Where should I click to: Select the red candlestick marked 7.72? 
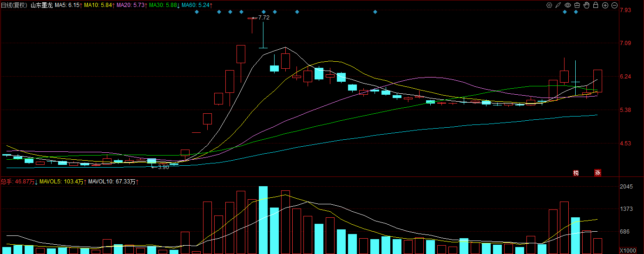(252, 25)
